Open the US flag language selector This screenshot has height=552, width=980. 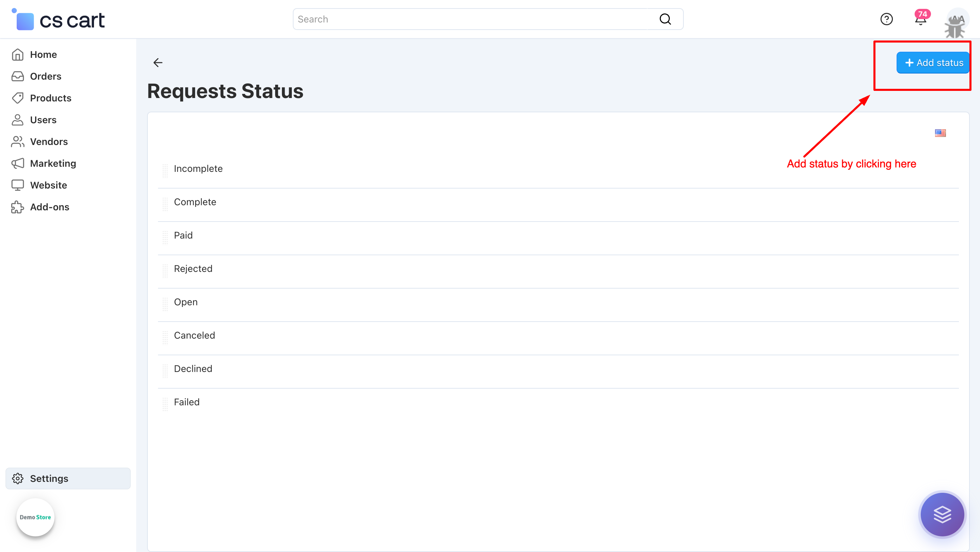tap(940, 133)
